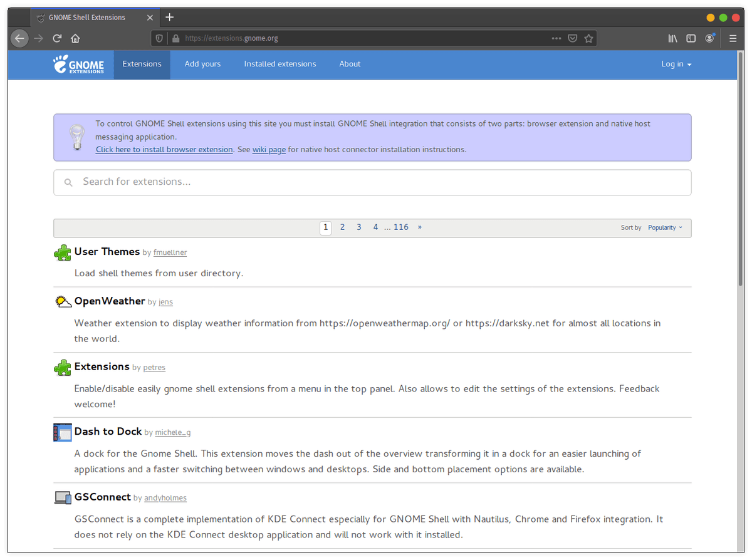Click the OpenWeather sun cloud icon
The height and width of the screenshot is (560, 752).
pyautogui.click(x=63, y=301)
